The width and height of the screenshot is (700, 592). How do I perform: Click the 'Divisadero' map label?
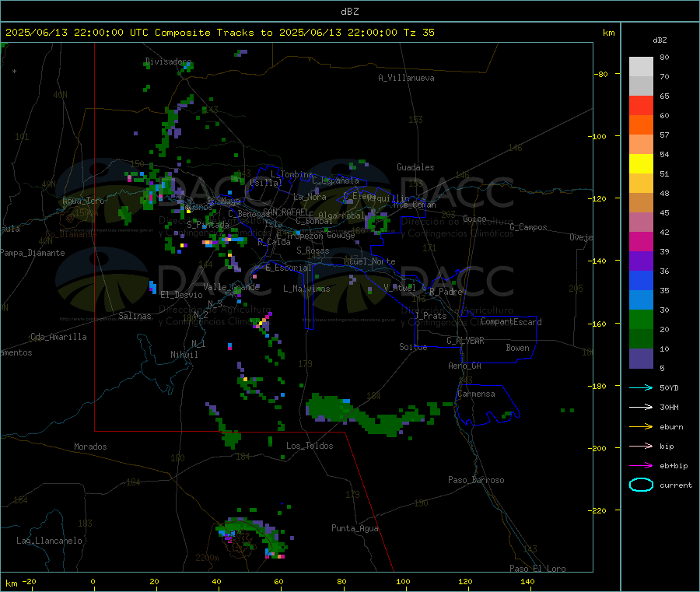tap(168, 61)
